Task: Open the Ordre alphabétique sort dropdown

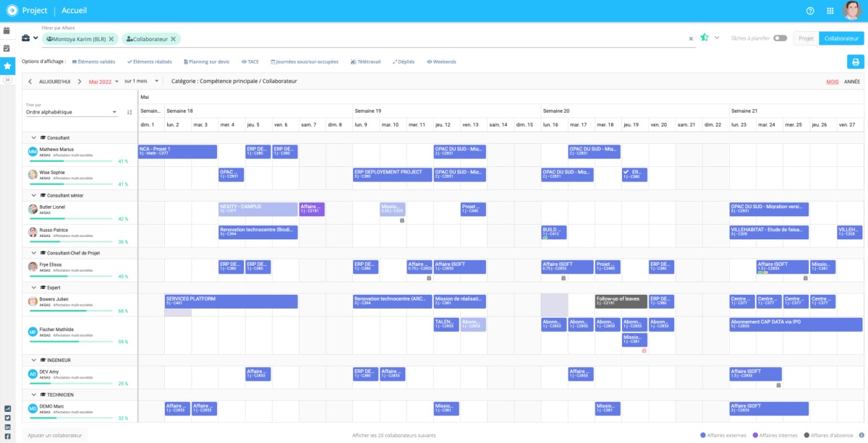Action: coord(72,112)
